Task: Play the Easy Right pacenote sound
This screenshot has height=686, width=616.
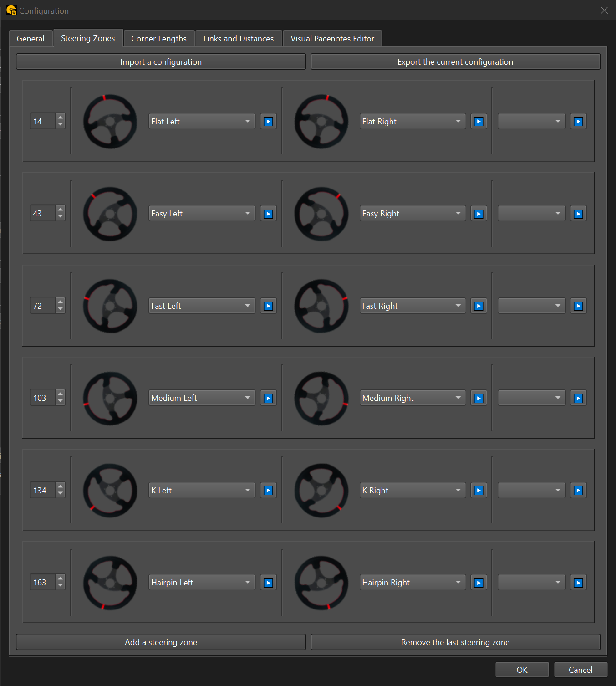Action: click(479, 214)
